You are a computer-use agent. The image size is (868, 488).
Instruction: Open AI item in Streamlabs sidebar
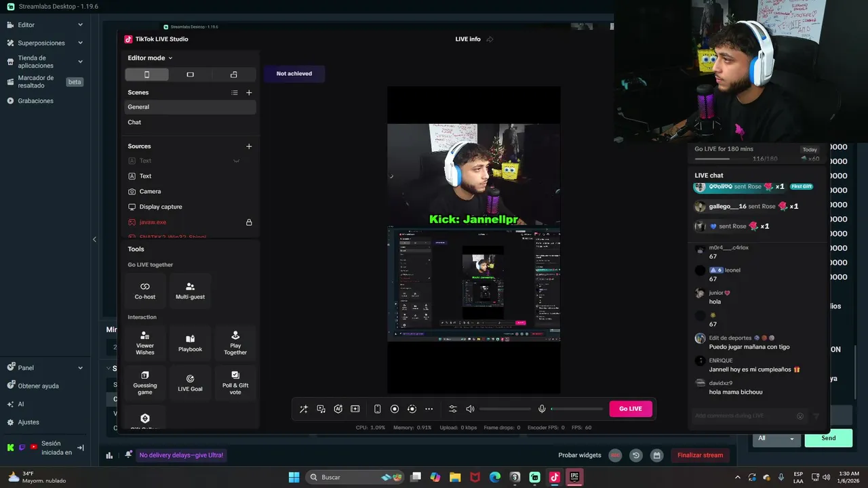click(16, 404)
